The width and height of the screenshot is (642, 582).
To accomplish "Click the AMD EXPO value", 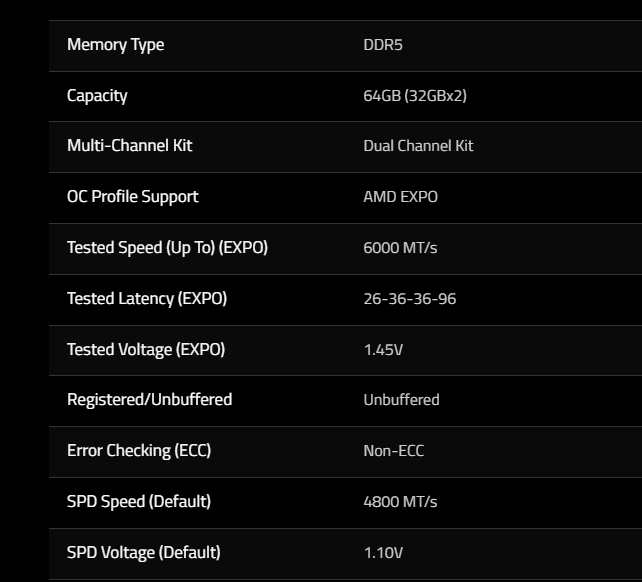I will (400, 197).
